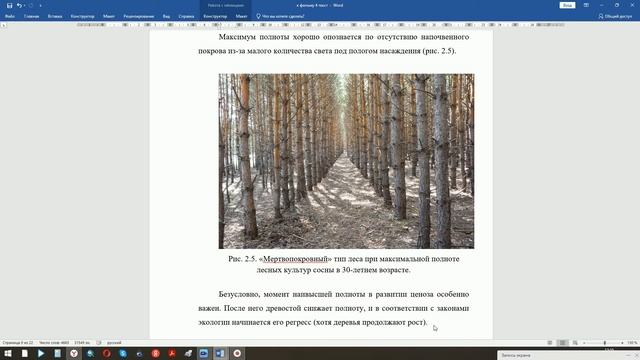Viewport: 640px width, 360px height.
Task: Save the document with the floppy disk icon
Action: 9,5
